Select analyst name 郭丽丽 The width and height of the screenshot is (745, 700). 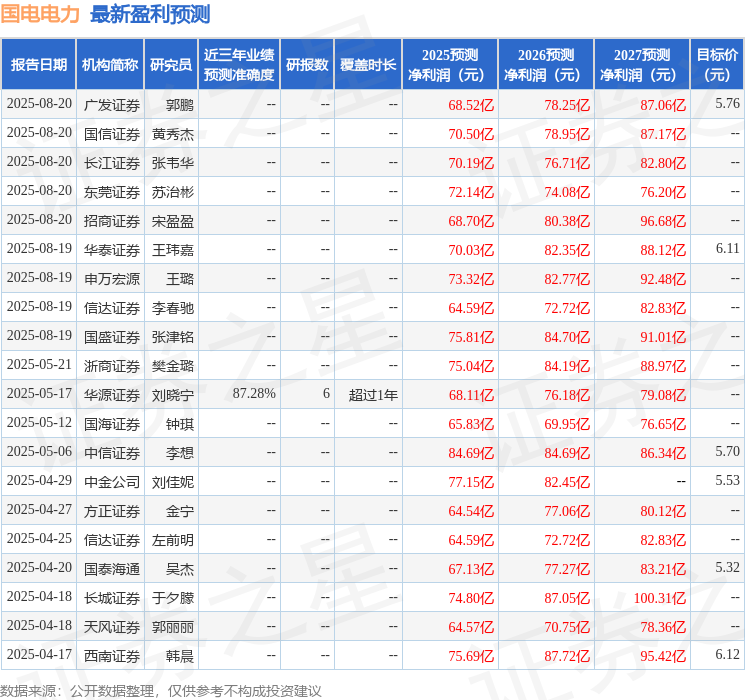(172, 627)
